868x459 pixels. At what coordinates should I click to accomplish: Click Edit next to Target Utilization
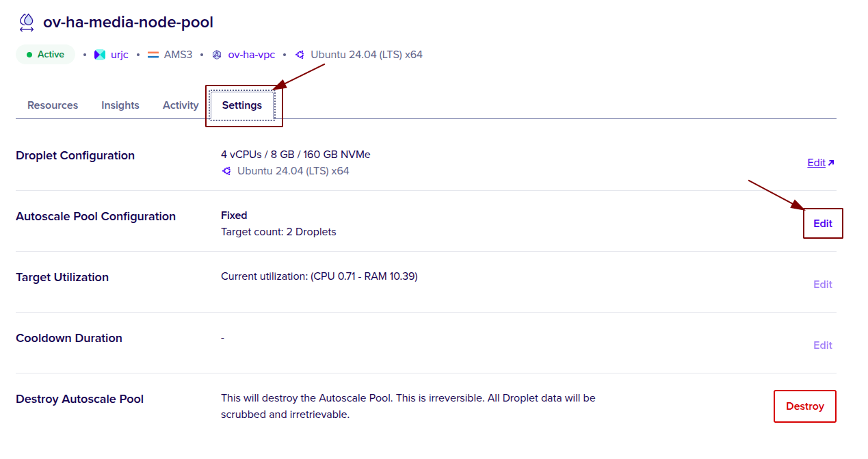pos(822,284)
